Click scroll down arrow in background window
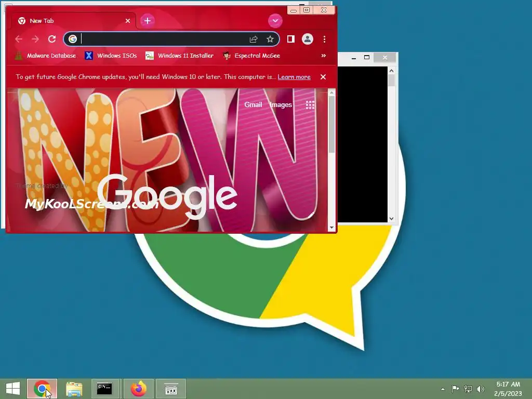The width and height of the screenshot is (532, 399). (391, 219)
